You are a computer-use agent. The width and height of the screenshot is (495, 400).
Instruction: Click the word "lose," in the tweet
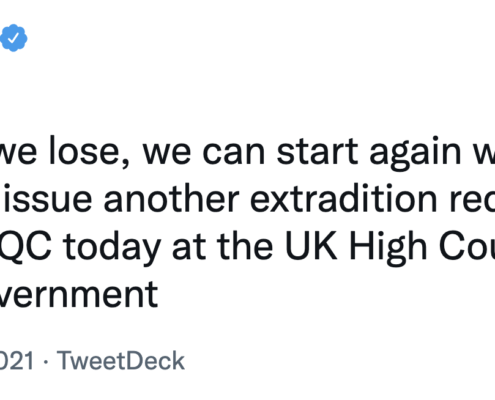[x=89, y=153]
